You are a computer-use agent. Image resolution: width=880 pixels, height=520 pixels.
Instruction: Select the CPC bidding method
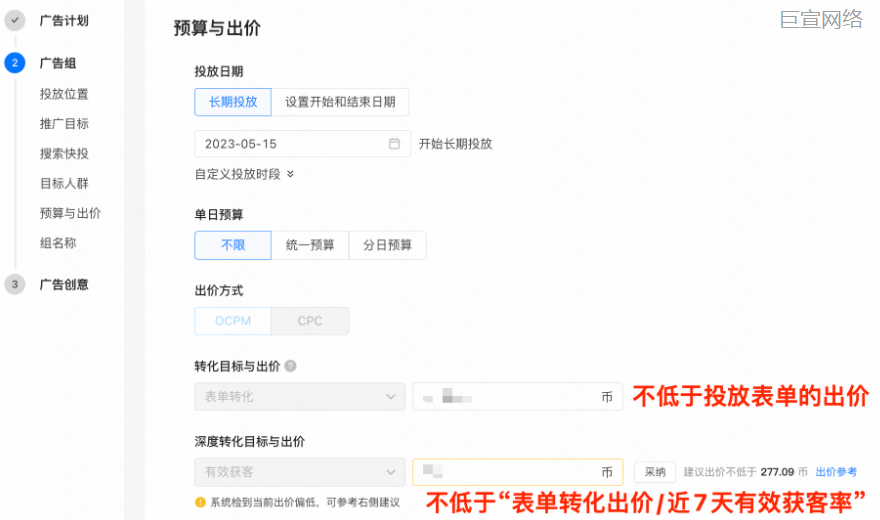pos(311,321)
